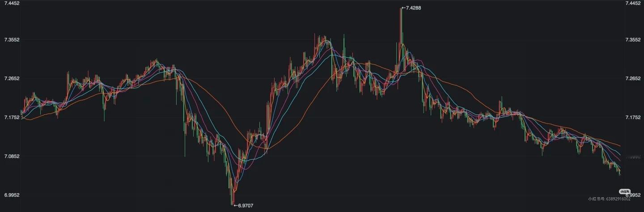Select 7.1752 label on right price axis

pos(633,117)
